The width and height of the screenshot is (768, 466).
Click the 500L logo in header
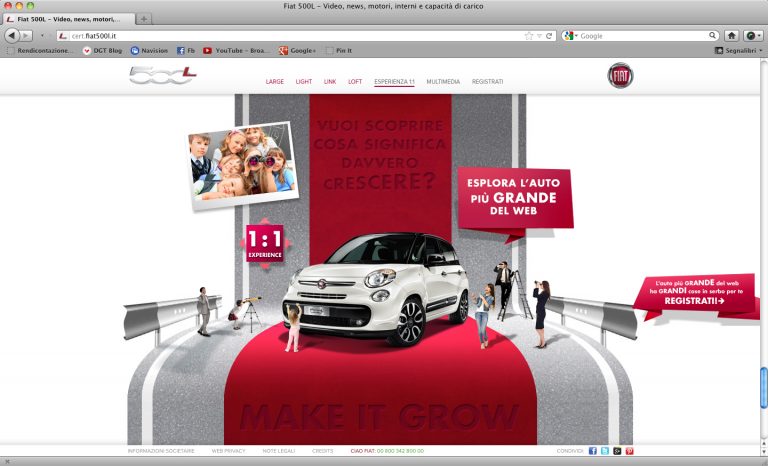pyautogui.click(x=162, y=76)
